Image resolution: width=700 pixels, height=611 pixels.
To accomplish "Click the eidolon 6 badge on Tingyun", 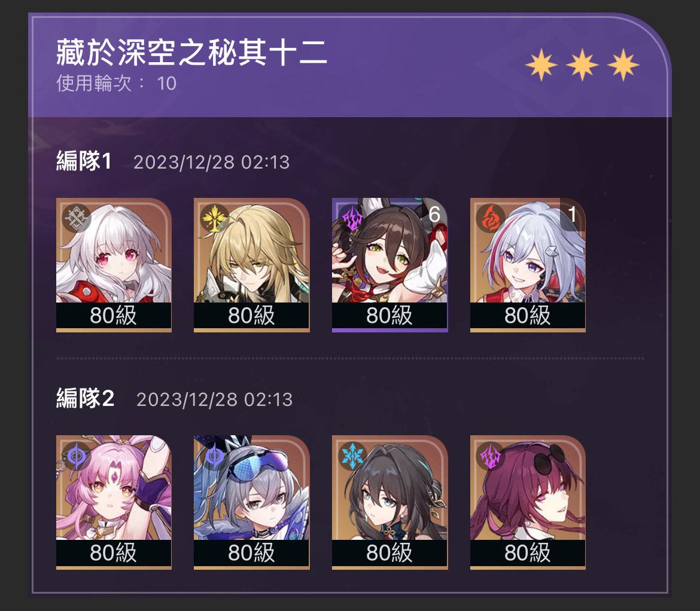I will coord(434,215).
